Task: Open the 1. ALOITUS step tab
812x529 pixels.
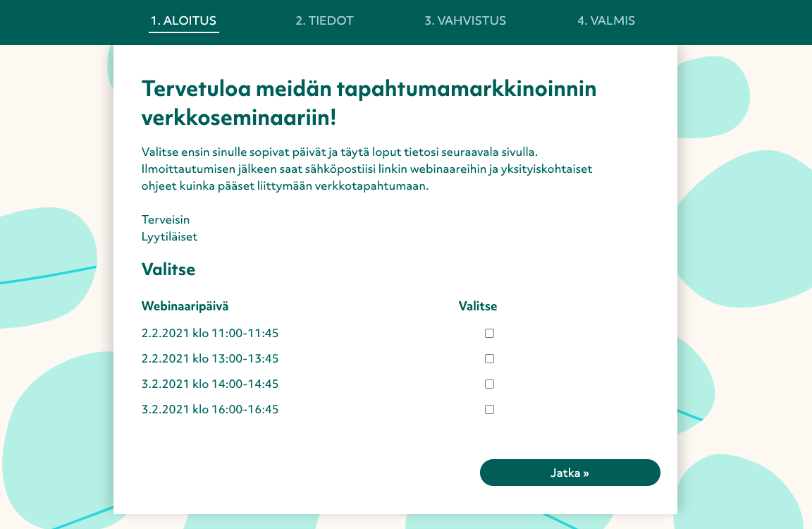Action: (183, 21)
